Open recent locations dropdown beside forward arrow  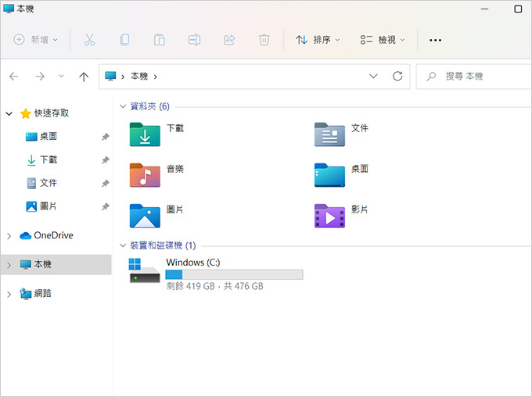[x=61, y=76]
